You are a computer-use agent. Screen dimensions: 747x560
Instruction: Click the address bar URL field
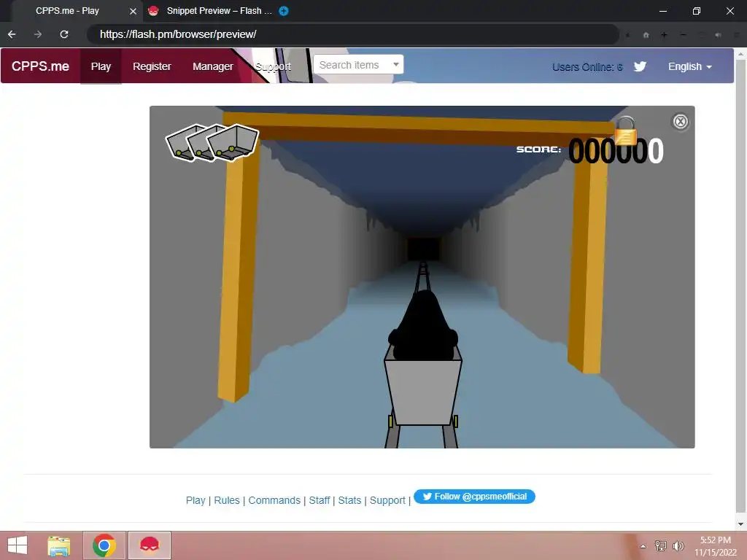coord(352,34)
